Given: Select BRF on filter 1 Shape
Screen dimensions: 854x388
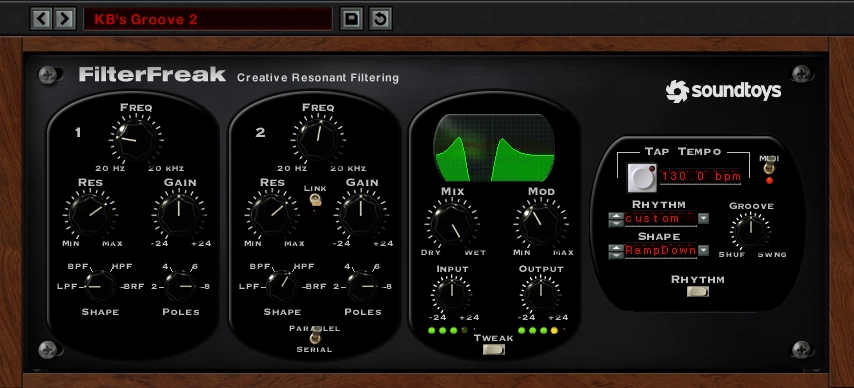Looking at the screenshot, I should [x=135, y=286].
